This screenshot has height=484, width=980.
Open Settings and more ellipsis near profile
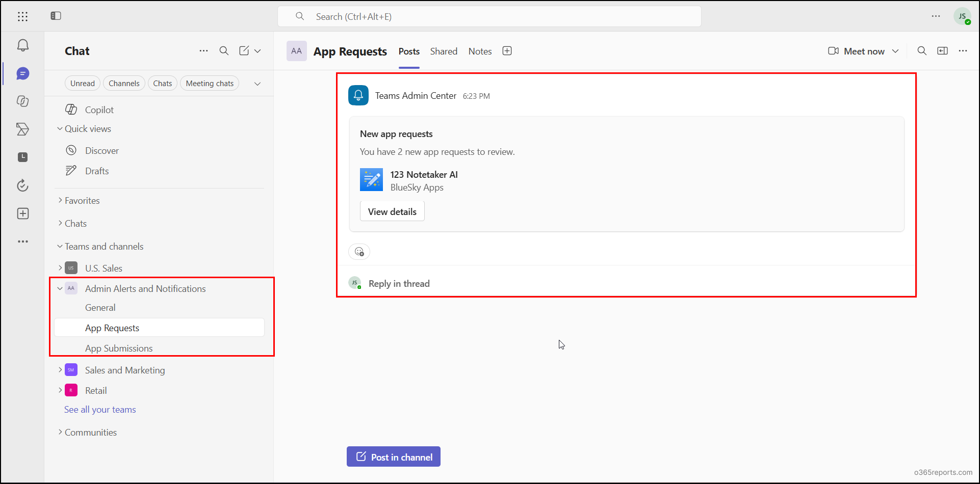click(x=936, y=16)
